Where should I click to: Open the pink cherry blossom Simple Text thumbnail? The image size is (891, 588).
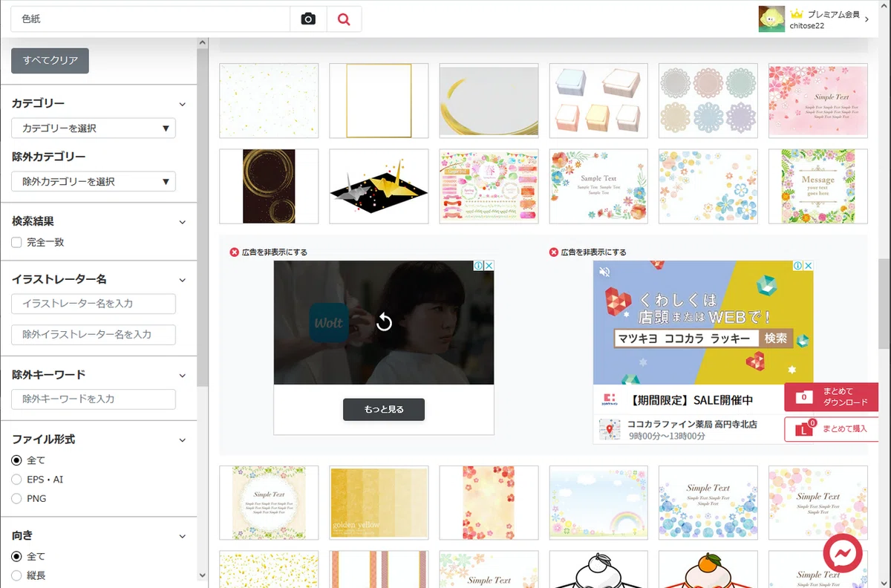pos(818,100)
